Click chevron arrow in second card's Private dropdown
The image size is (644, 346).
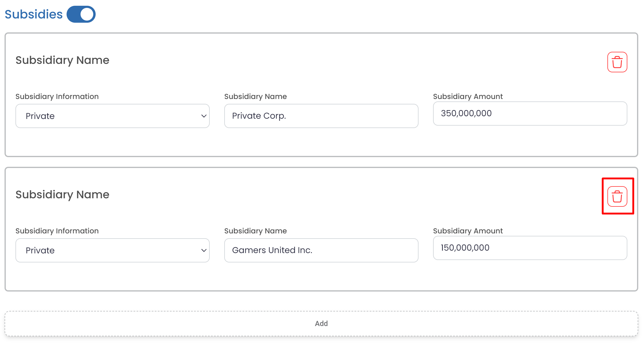tap(204, 250)
